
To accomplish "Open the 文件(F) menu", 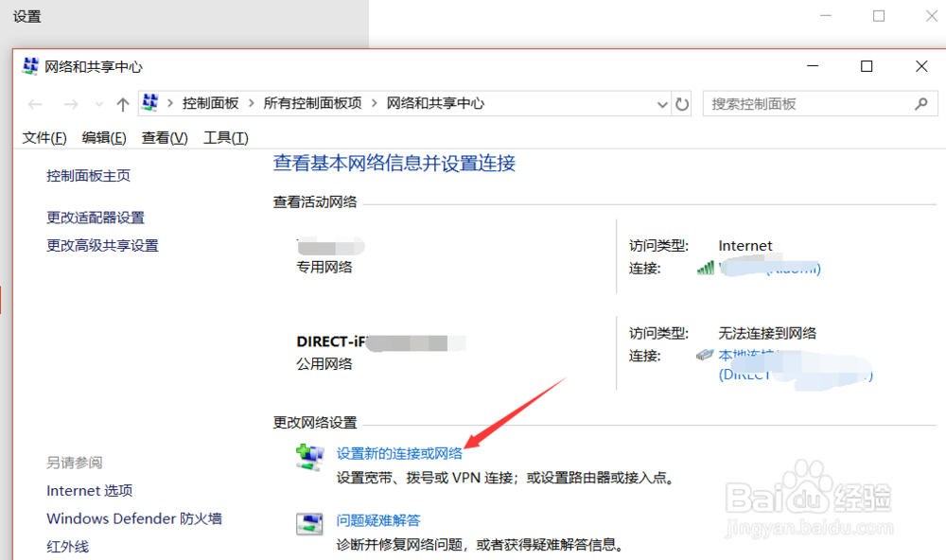I will 44,137.
